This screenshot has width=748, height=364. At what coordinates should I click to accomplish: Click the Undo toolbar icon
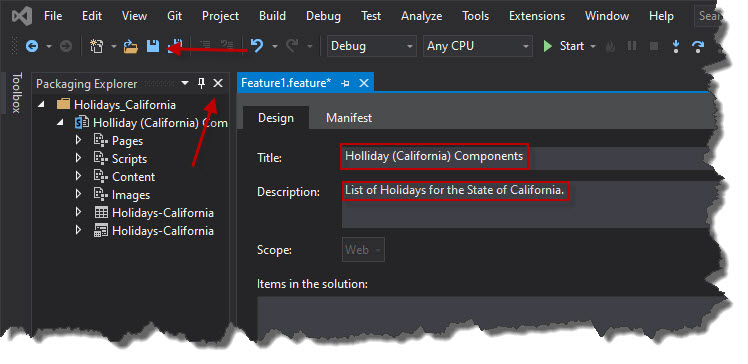click(257, 46)
